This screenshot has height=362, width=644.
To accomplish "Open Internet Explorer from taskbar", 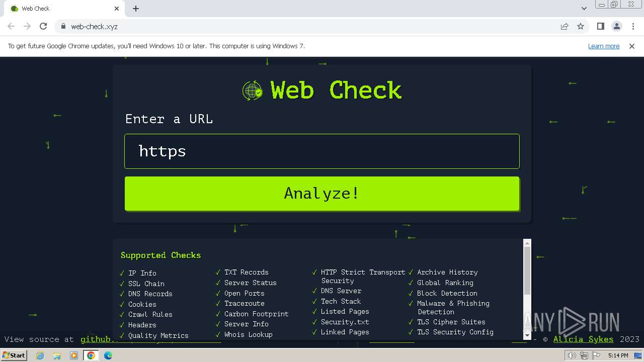I will pos(40,355).
